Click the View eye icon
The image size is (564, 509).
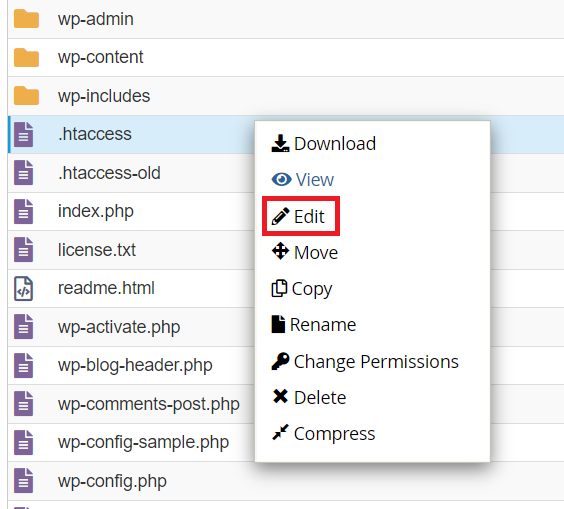point(281,179)
